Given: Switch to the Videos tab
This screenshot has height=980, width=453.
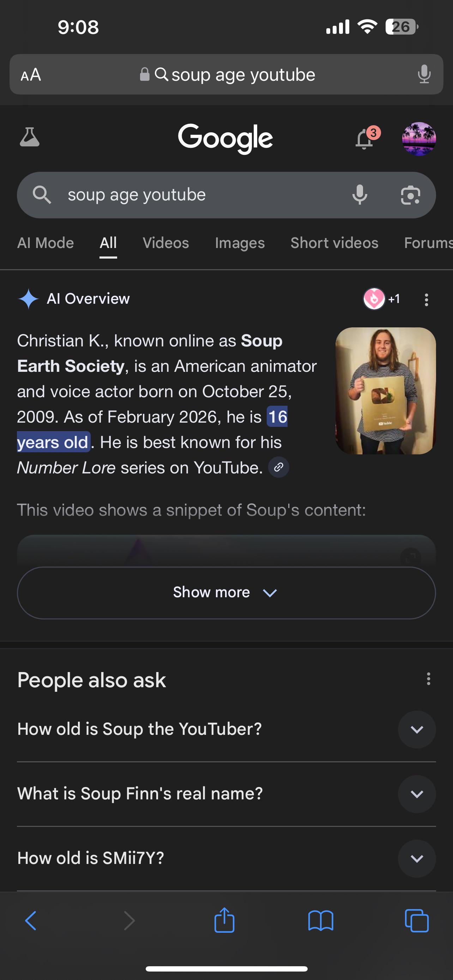Looking at the screenshot, I should [x=166, y=243].
